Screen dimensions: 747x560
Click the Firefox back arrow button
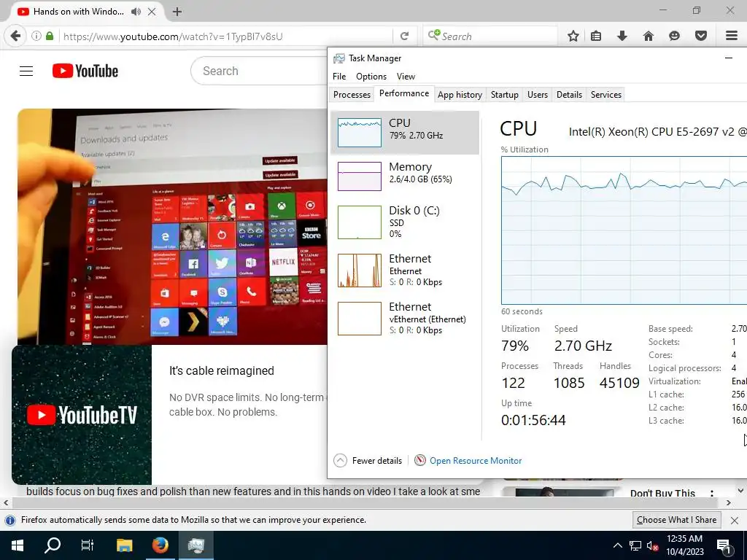pos(15,36)
